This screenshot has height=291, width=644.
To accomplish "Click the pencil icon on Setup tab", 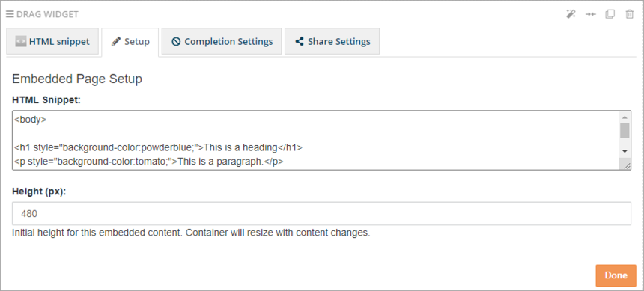I will [116, 41].
